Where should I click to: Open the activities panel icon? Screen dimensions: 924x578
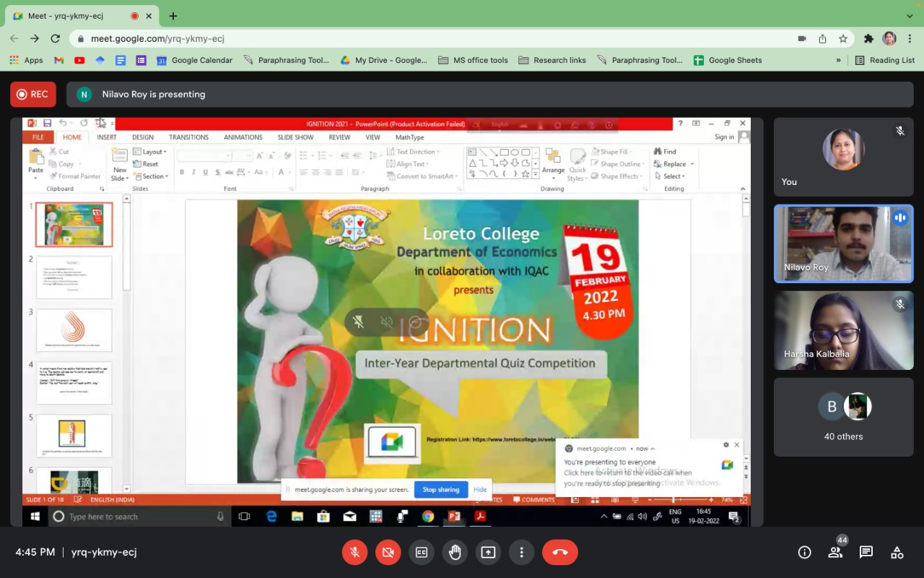pos(897,552)
